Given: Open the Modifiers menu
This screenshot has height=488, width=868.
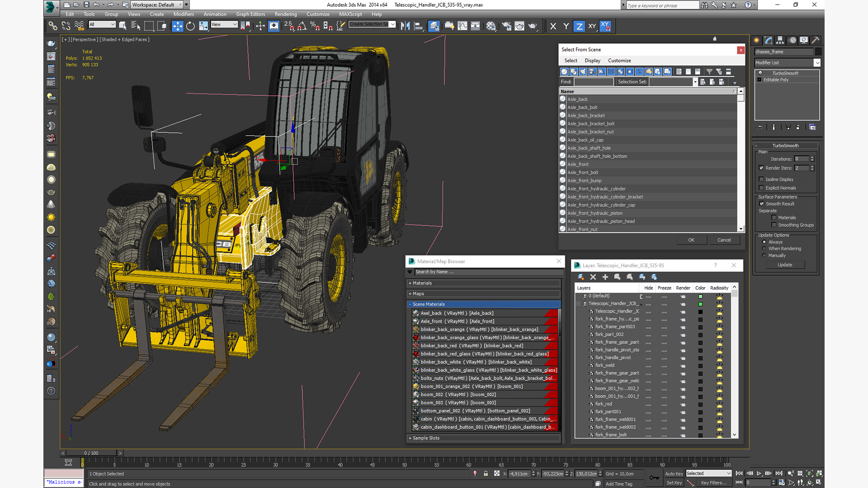Looking at the screenshot, I should point(184,14).
